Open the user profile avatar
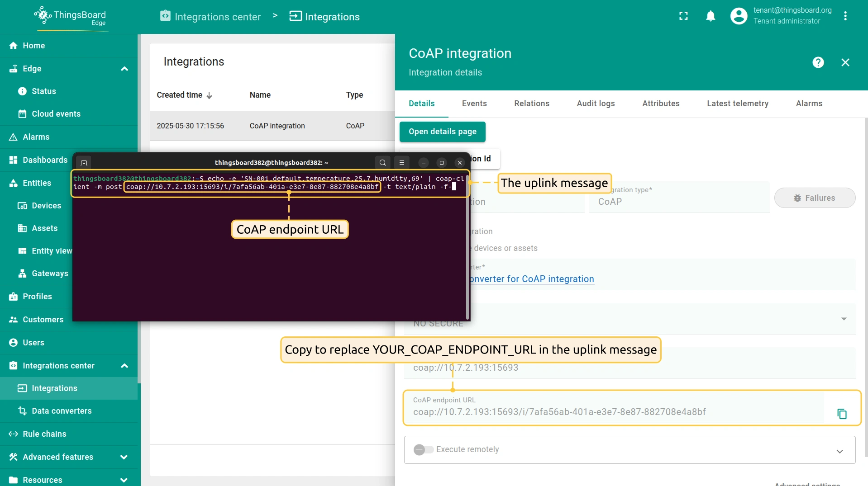 coord(739,16)
